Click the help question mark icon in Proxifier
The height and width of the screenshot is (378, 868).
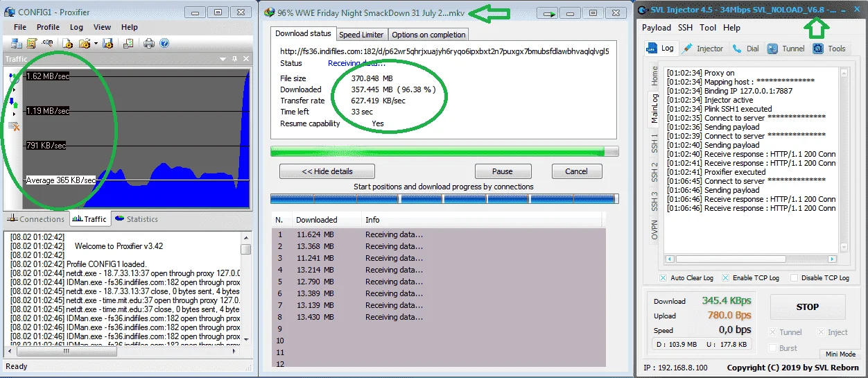pos(164,43)
